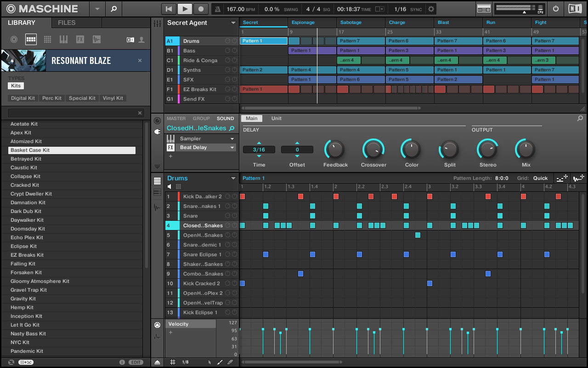The width and height of the screenshot is (588, 368).
Task: Switch to the Unit parameter page
Action: (277, 119)
